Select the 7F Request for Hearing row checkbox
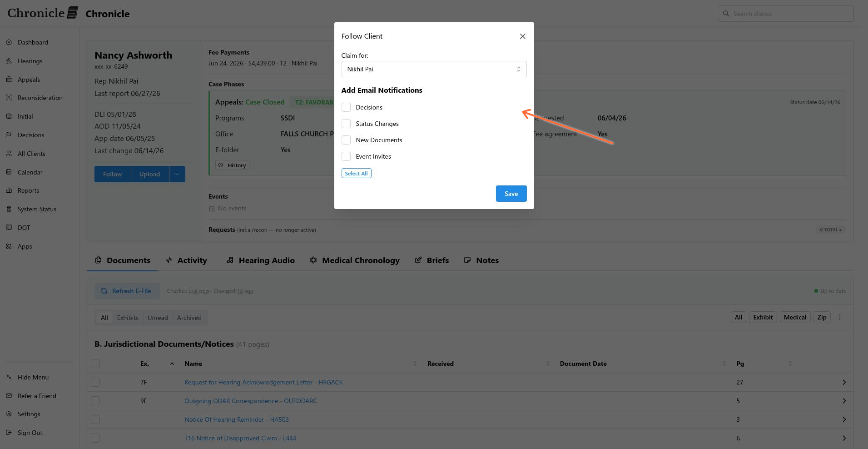Viewport: 868px width, 449px height. coord(95,382)
